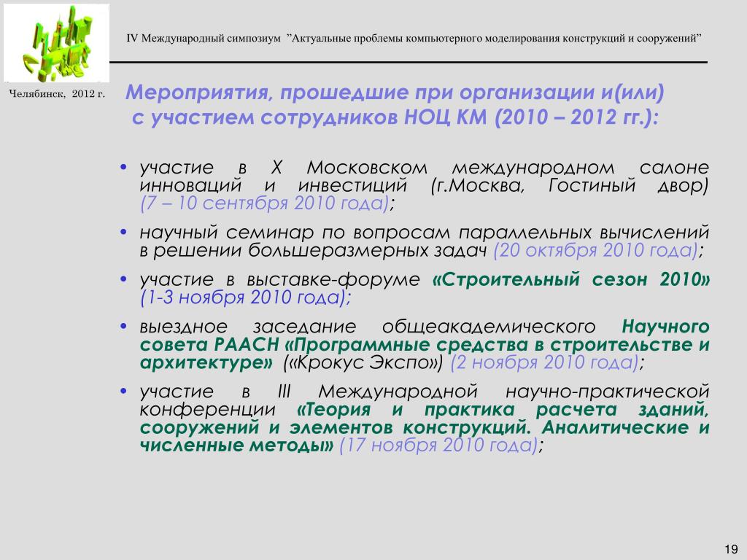
Task: Click the date '(17 ноября 2010 года)'
Action: click(x=438, y=446)
